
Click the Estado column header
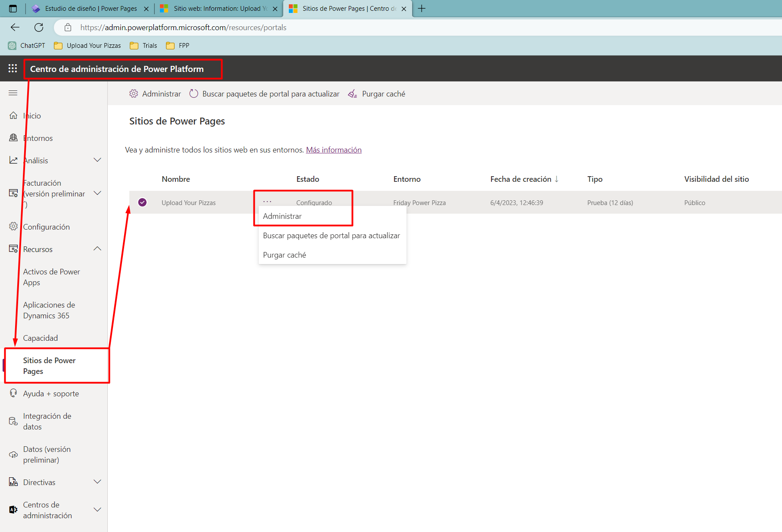coord(308,179)
